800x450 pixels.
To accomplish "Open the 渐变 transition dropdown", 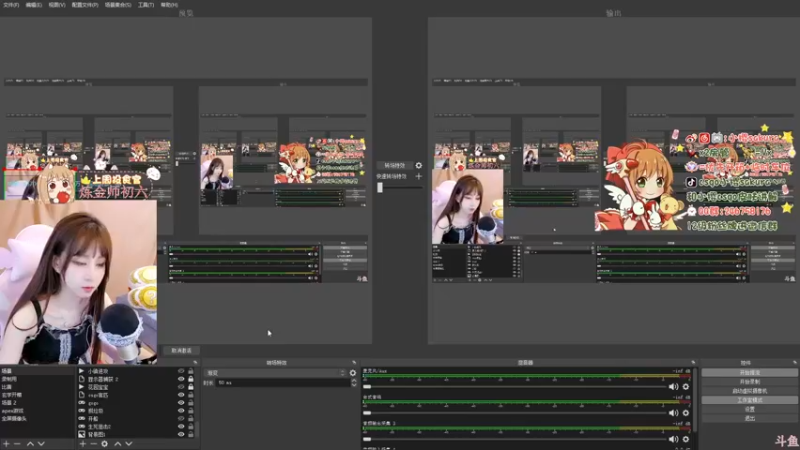I will coord(275,373).
